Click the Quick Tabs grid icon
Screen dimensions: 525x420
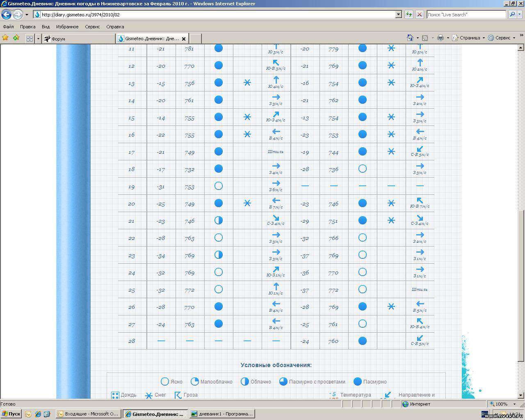click(30, 39)
